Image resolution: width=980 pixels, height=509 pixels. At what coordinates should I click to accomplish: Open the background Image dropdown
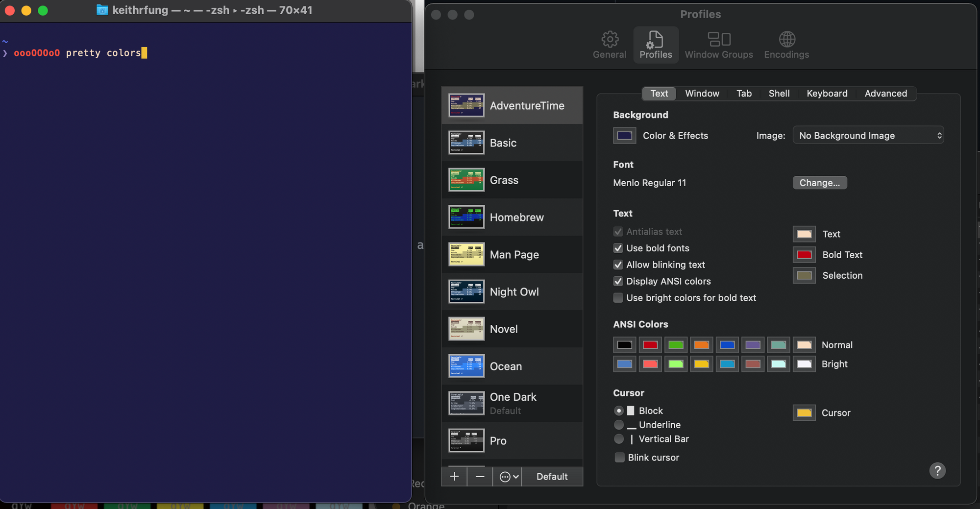pyautogui.click(x=868, y=136)
